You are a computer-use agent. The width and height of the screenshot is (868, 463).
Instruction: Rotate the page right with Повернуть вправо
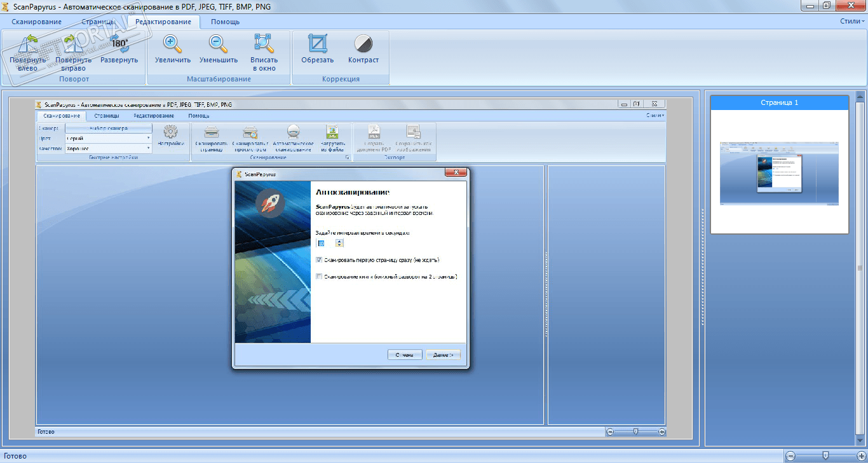point(73,53)
